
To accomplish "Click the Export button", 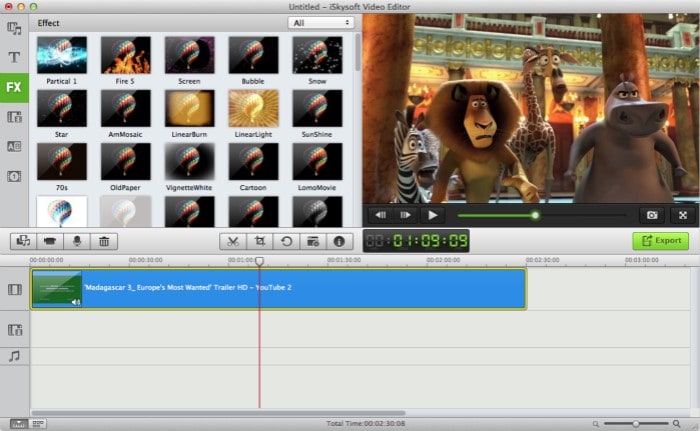I will (x=661, y=241).
